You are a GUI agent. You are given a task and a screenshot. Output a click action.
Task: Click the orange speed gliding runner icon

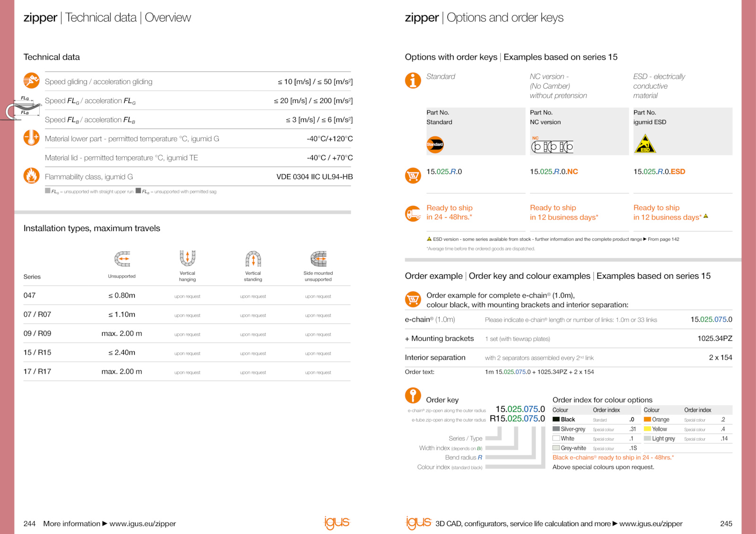click(31, 81)
